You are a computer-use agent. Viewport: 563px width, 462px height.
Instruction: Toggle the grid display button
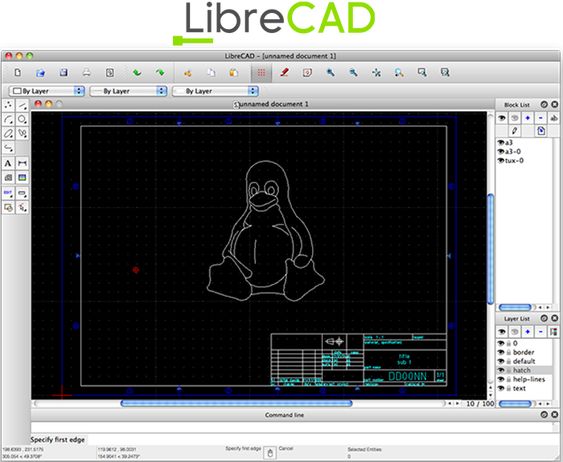click(261, 73)
